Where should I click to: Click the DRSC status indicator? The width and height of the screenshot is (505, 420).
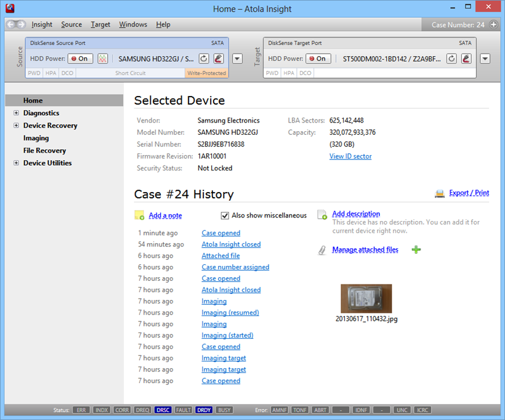click(x=163, y=410)
